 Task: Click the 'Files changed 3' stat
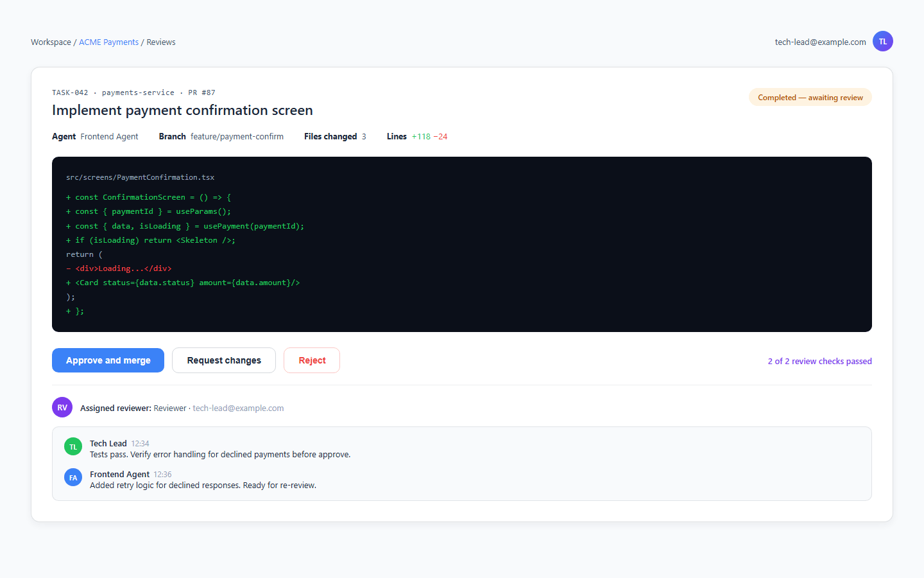click(x=335, y=136)
